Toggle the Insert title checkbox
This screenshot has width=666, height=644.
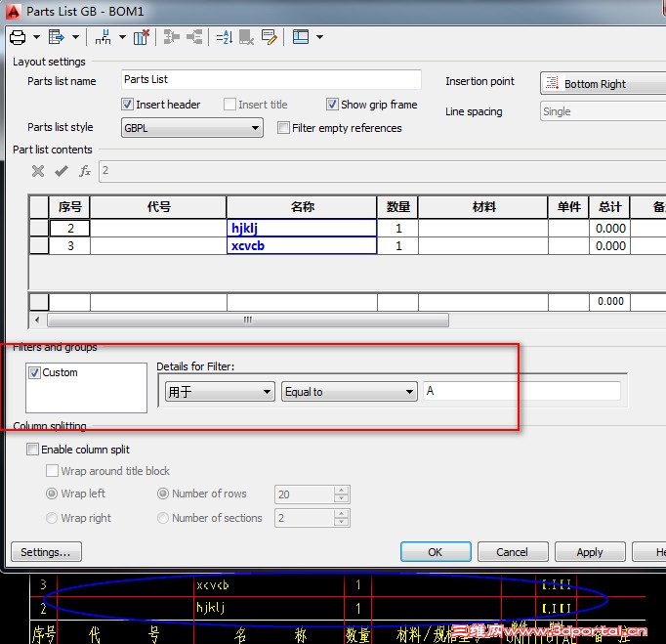[229, 105]
